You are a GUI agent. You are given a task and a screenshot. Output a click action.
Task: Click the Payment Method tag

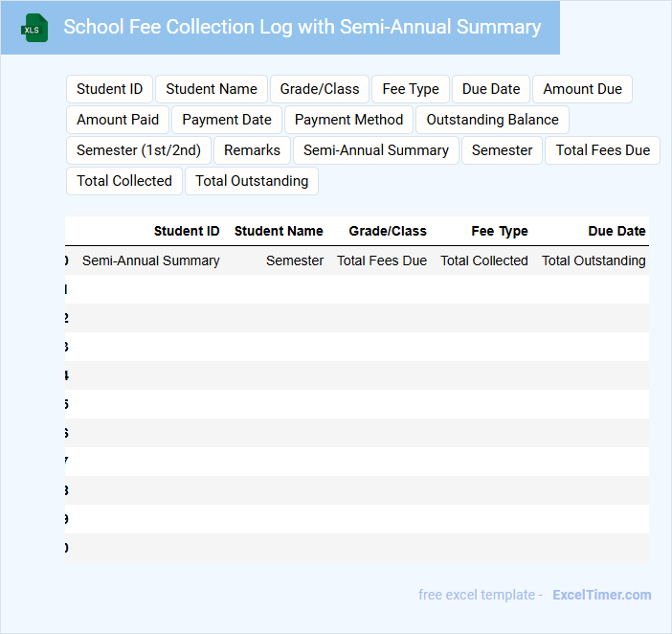coord(349,120)
